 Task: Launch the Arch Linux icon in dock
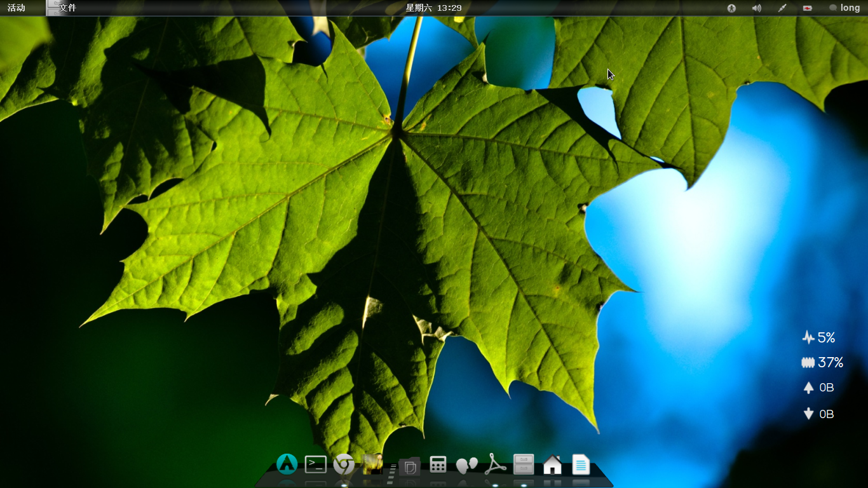[287, 464]
